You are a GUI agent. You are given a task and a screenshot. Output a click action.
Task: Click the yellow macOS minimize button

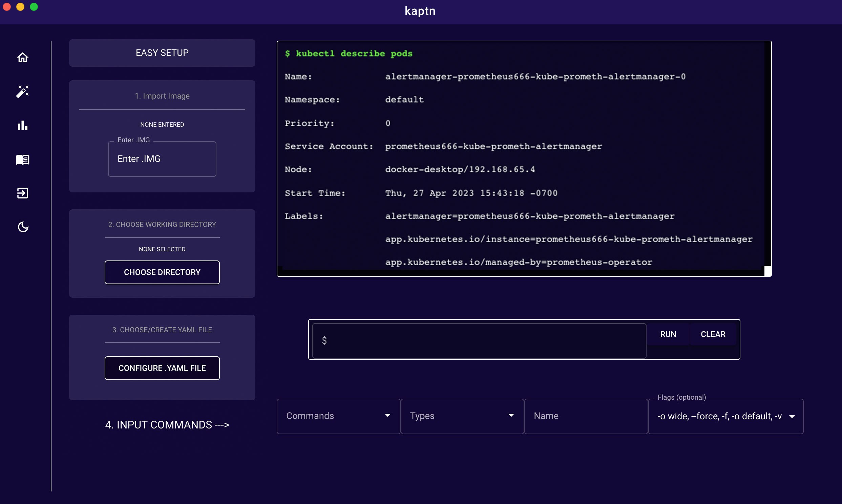20,7
